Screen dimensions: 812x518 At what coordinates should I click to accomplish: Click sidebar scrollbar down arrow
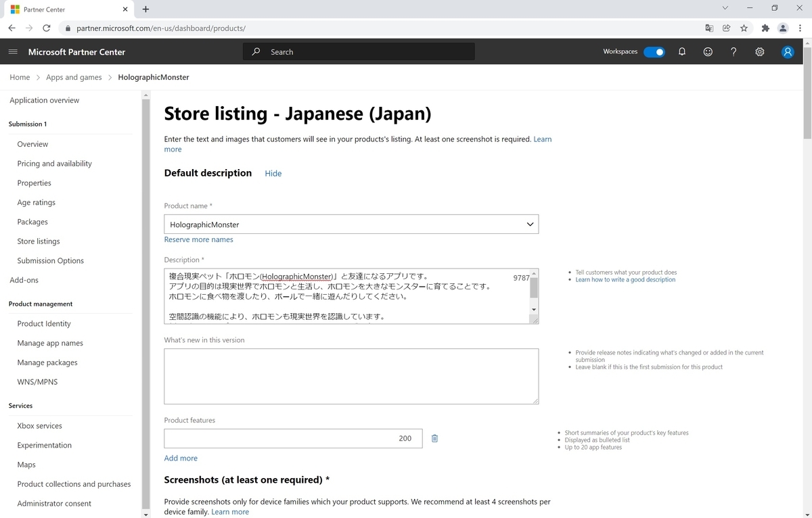(146, 513)
